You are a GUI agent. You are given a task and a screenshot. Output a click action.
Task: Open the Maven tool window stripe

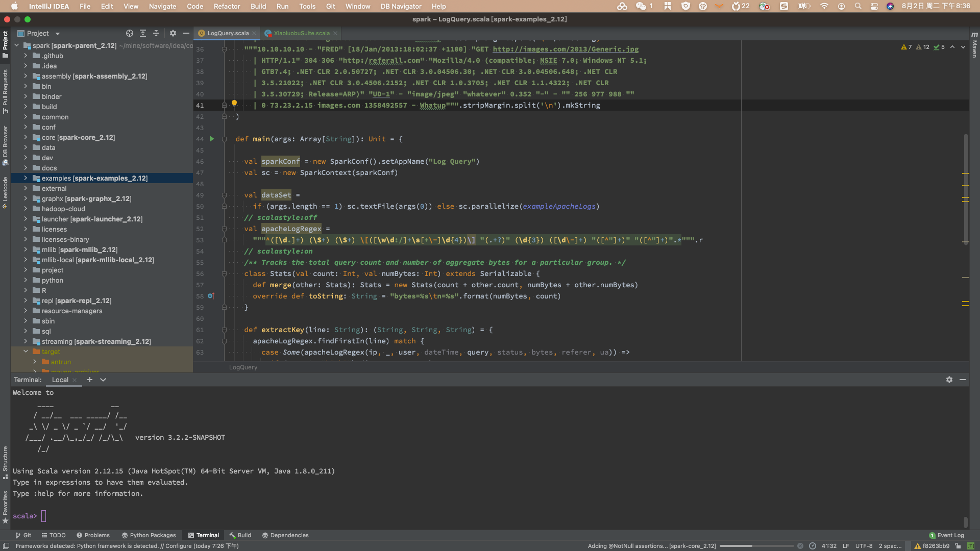(974, 45)
